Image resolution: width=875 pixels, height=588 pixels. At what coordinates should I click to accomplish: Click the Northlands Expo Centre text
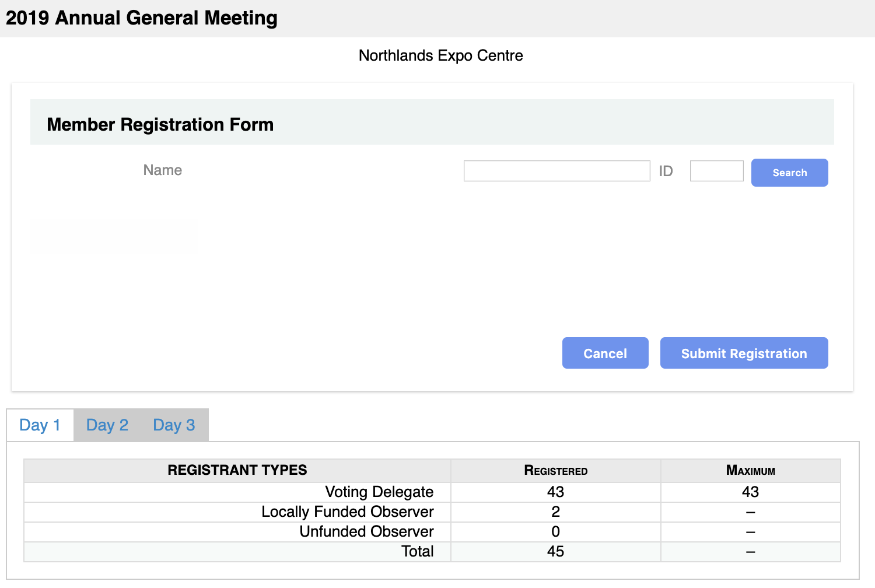[x=440, y=55]
